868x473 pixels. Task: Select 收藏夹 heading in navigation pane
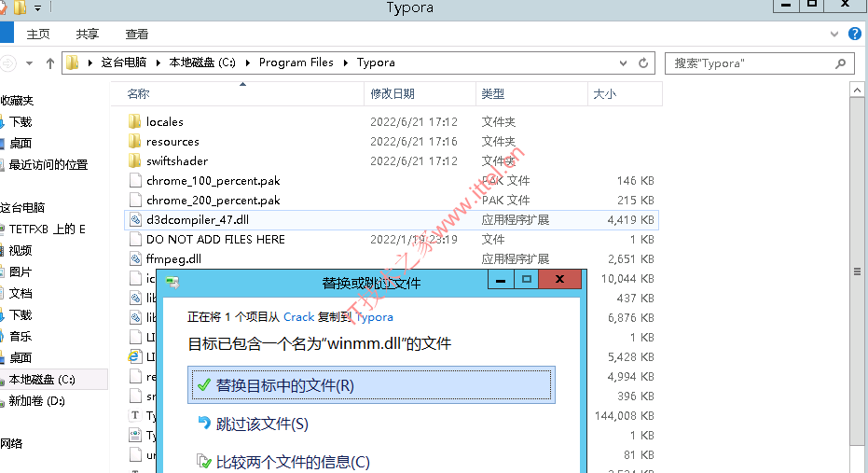pos(17,101)
